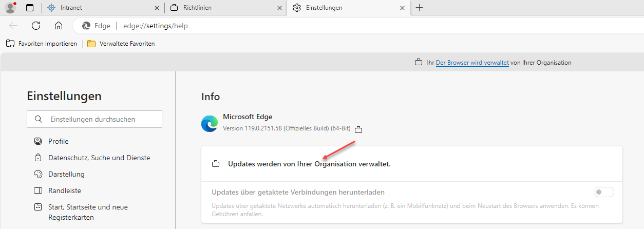Reload the page with refresh icon
Viewport: 644px width, 229px height.
coord(36,26)
